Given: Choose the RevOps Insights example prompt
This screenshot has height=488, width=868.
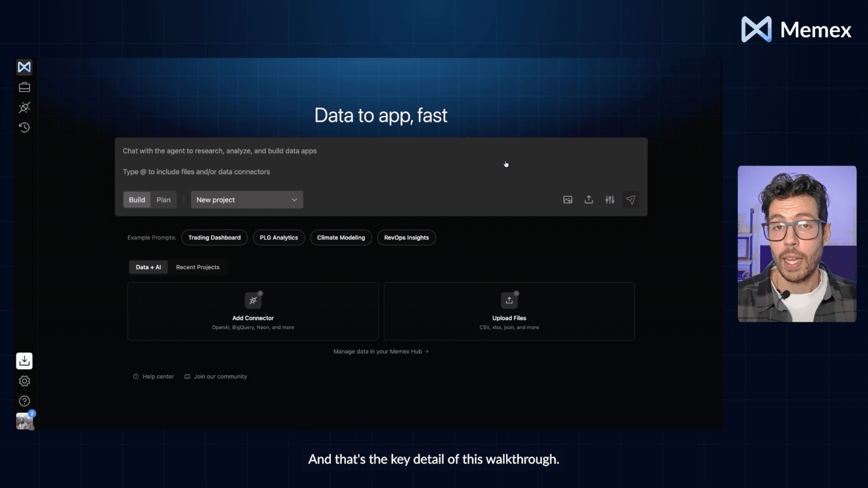Looking at the screenshot, I should (x=406, y=238).
